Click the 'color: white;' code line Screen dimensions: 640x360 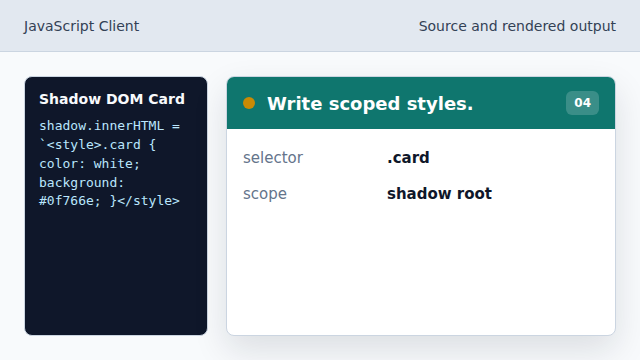[x=89, y=164]
